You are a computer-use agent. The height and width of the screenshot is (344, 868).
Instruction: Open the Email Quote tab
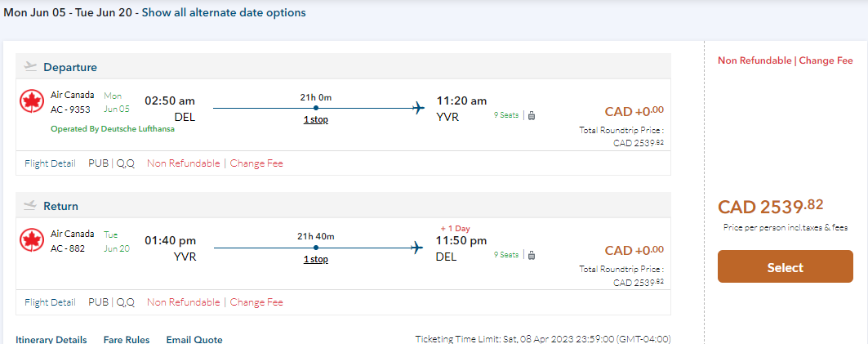[x=194, y=339]
